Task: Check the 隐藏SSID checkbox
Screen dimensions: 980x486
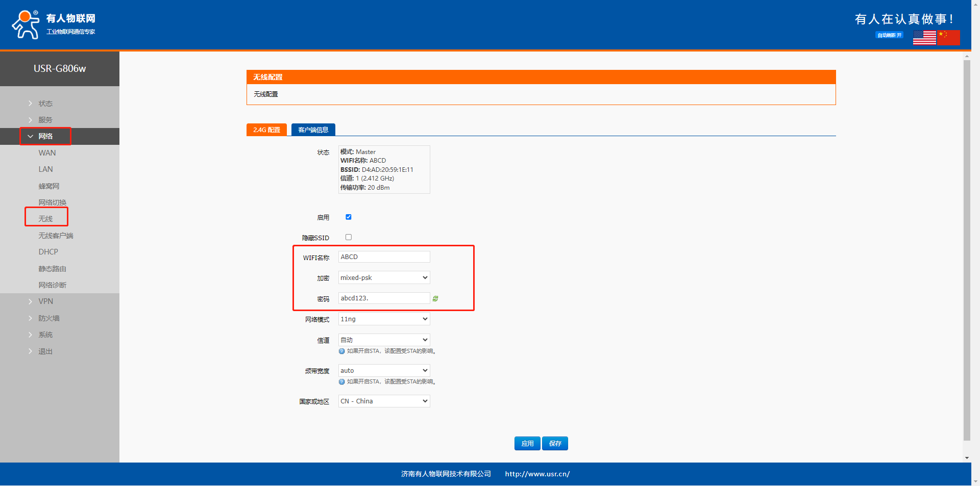Action: pos(349,237)
